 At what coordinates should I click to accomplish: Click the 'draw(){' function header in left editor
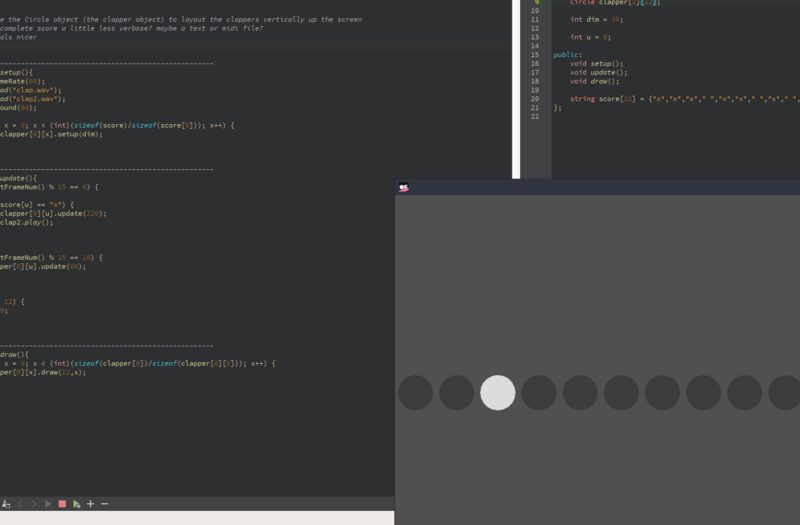(x=14, y=355)
